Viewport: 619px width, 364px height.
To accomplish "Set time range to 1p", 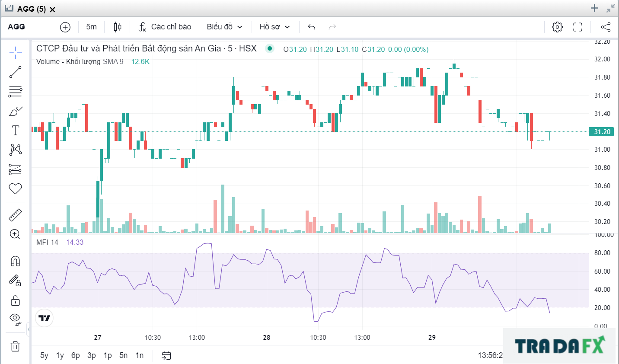I will coord(108,355).
